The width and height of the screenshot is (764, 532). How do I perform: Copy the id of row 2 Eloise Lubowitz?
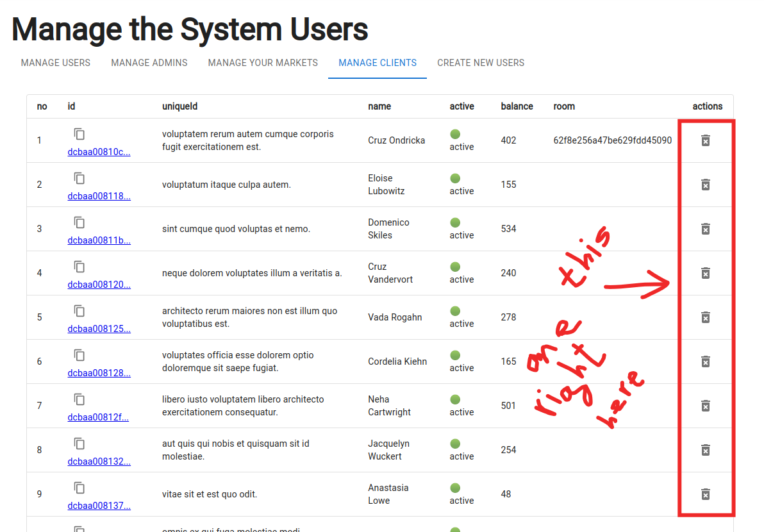[79, 178]
